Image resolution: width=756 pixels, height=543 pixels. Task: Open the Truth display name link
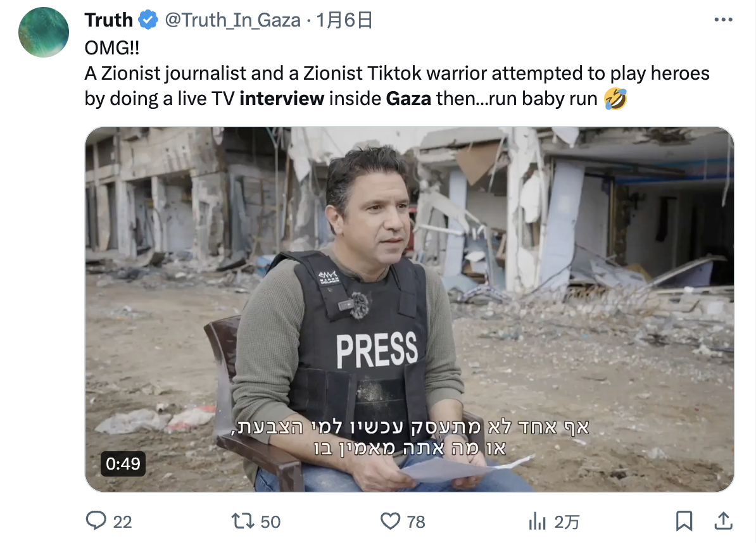coord(108,20)
